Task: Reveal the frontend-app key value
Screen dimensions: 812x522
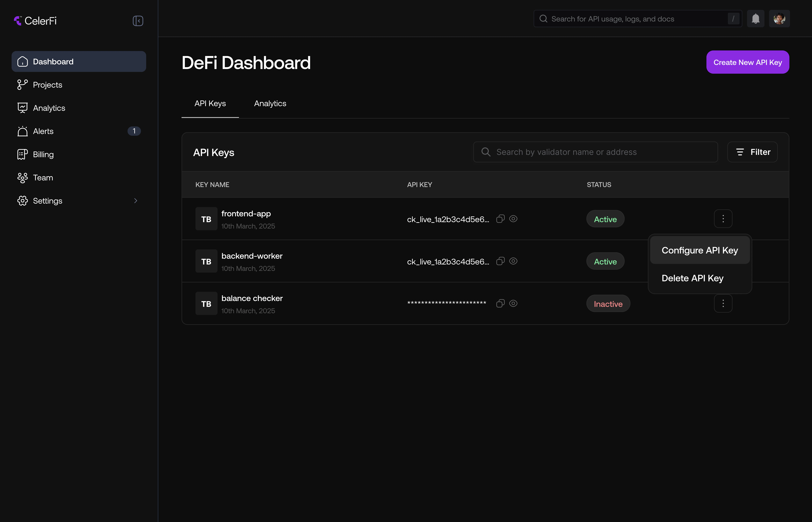Action: click(x=513, y=219)
